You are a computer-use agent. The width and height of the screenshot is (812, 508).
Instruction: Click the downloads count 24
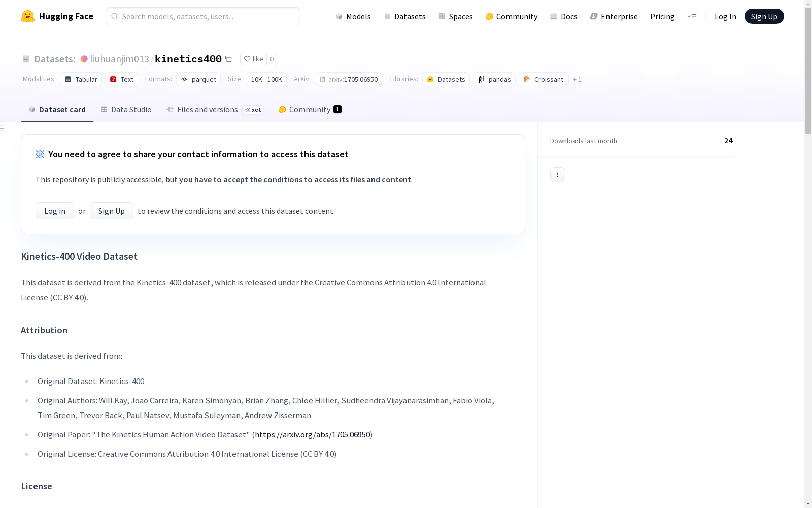tap(729, 141)
